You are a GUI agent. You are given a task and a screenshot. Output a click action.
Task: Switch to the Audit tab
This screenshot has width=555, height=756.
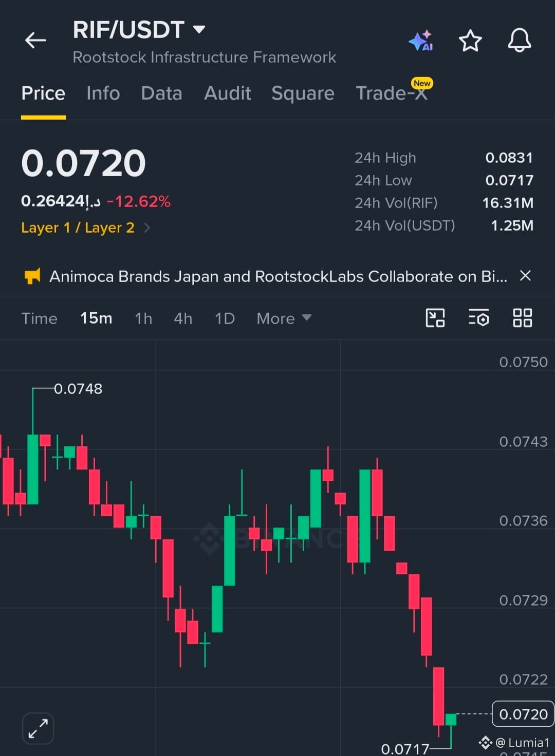[227, 93]
